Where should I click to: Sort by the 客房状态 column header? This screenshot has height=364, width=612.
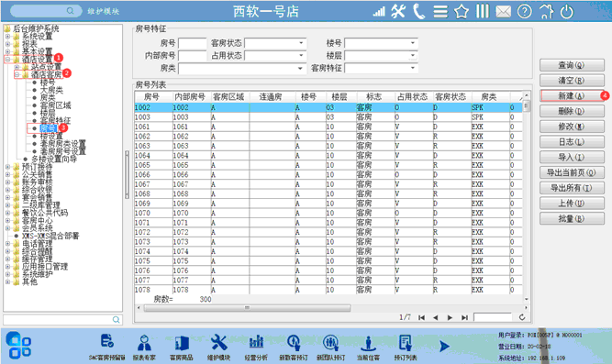coord(451,97)
